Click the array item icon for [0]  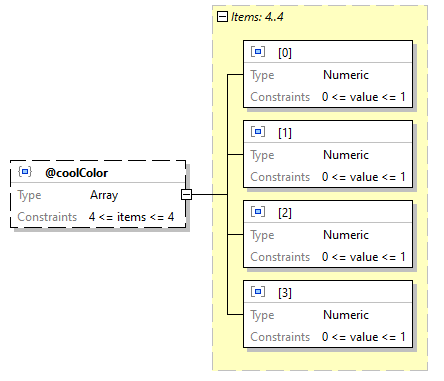(258, 52)
